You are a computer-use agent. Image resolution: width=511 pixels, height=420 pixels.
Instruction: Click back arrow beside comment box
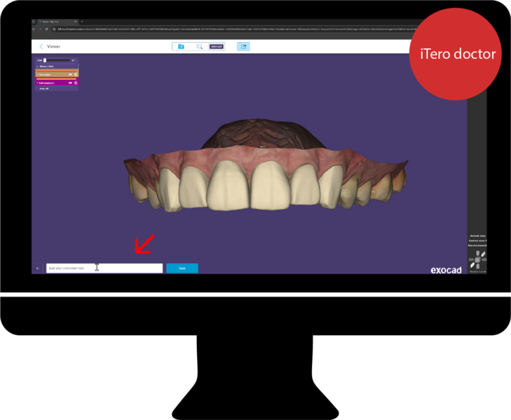pos(38,269)
